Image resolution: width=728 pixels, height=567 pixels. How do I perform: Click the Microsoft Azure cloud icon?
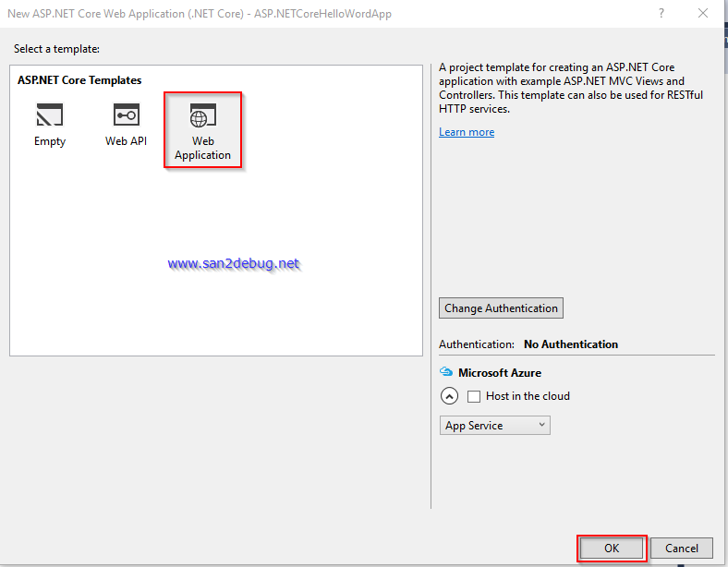pos(446,372)
